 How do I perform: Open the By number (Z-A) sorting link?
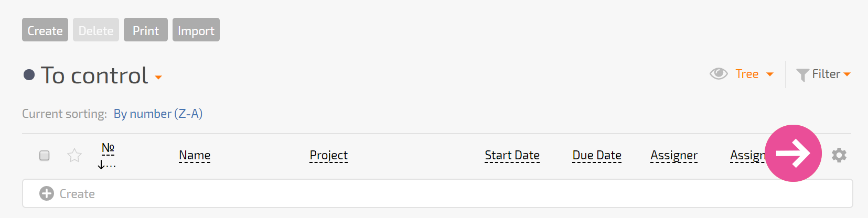[x=158, y=114]
